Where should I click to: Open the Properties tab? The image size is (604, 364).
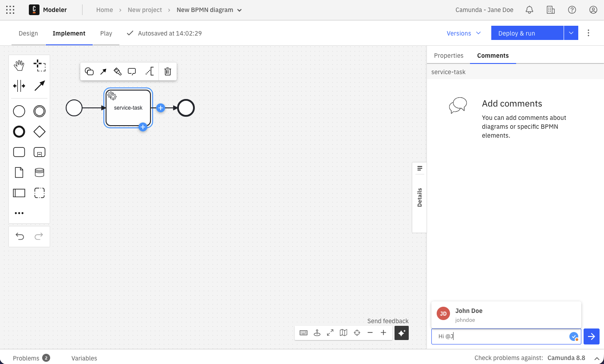point(449,55)
